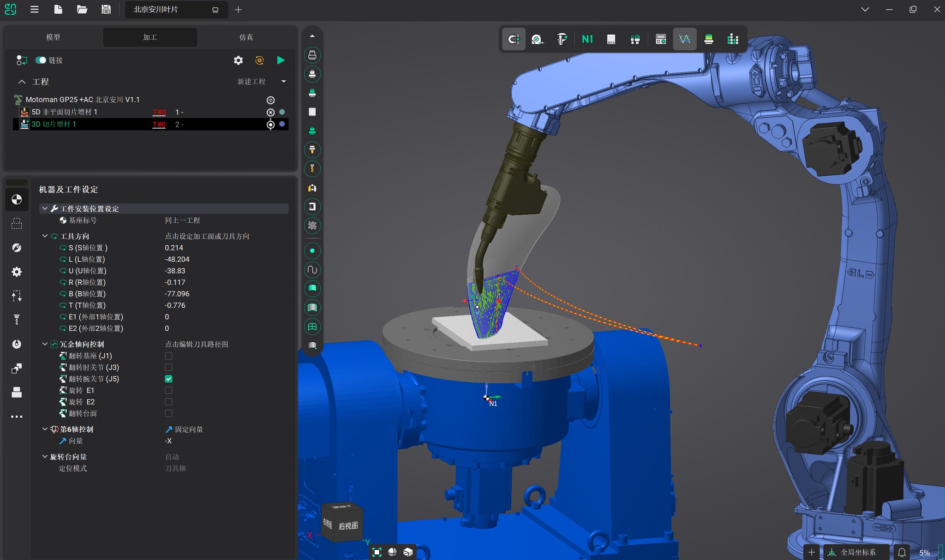Switch to the 模型 tab

tap(53, 37)
